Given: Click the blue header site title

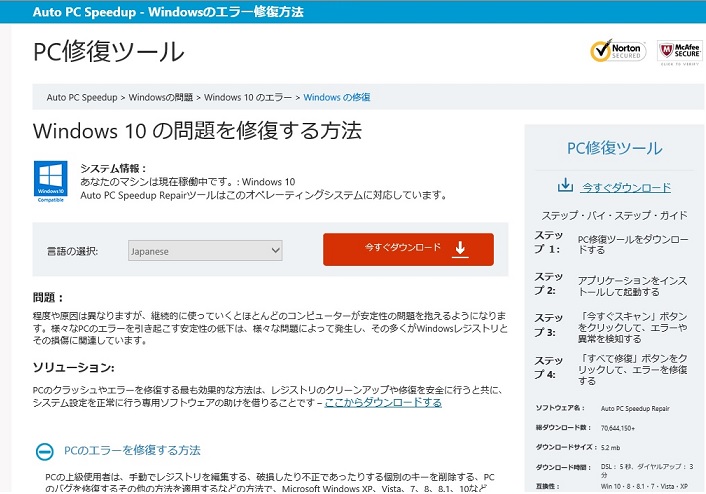Looking at the screenshot, I should [154, 11].
